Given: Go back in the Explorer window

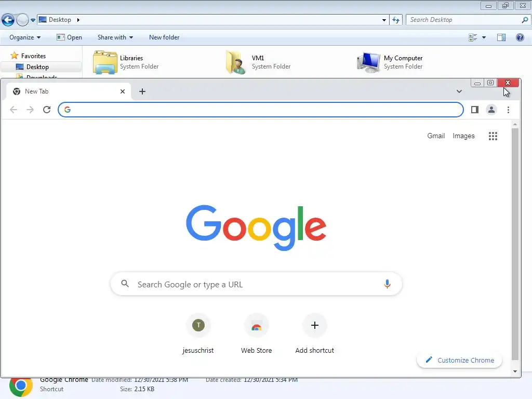Looking at the screenshot, I should point(8,20).
